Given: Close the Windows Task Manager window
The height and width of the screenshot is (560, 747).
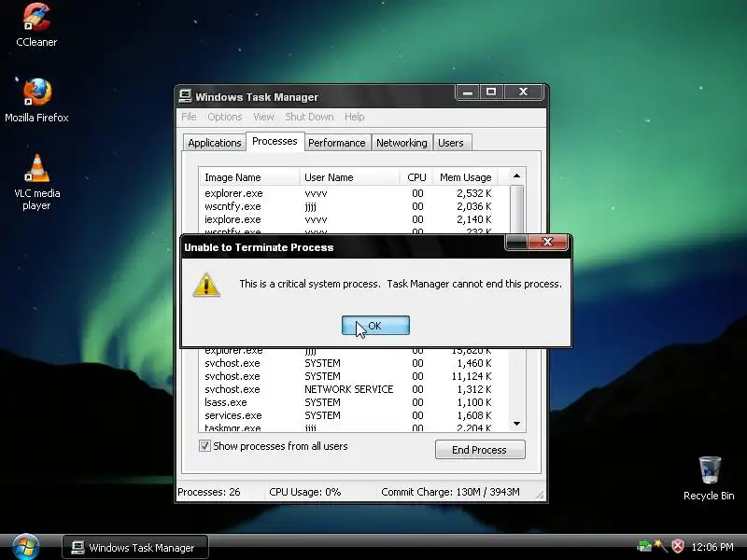Looking at the screenshot, I should click(523, 91).
